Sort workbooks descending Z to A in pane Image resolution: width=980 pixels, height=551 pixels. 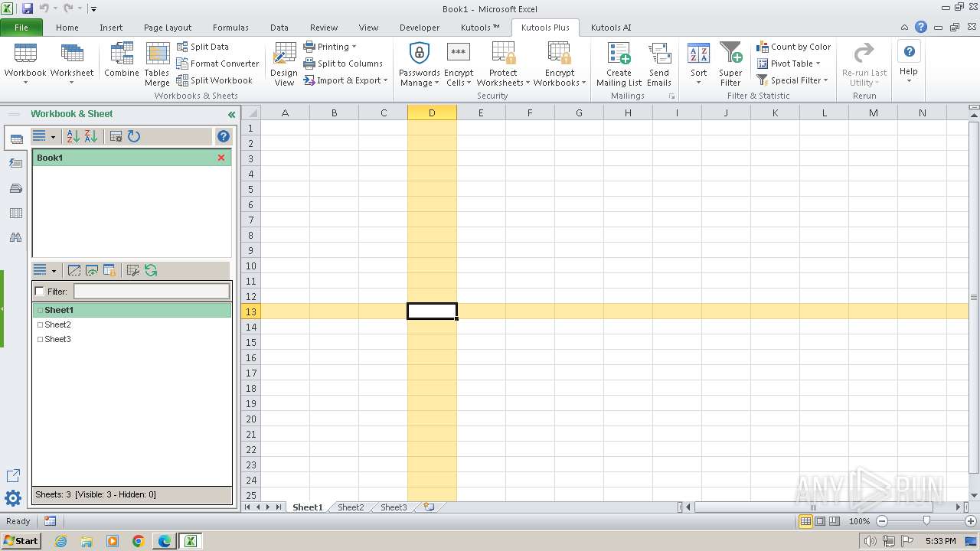click(91, 136)
